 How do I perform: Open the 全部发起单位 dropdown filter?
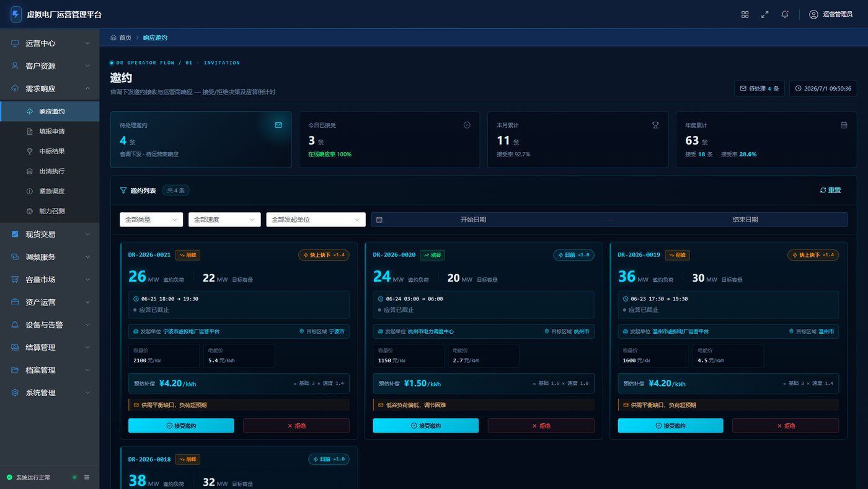click(316, 220)
